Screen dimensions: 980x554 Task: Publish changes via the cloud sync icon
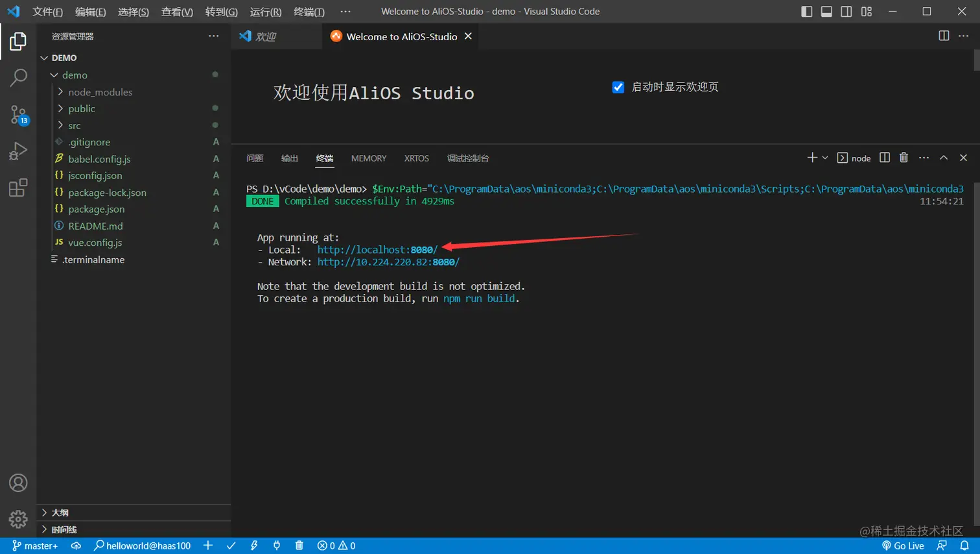76,546
